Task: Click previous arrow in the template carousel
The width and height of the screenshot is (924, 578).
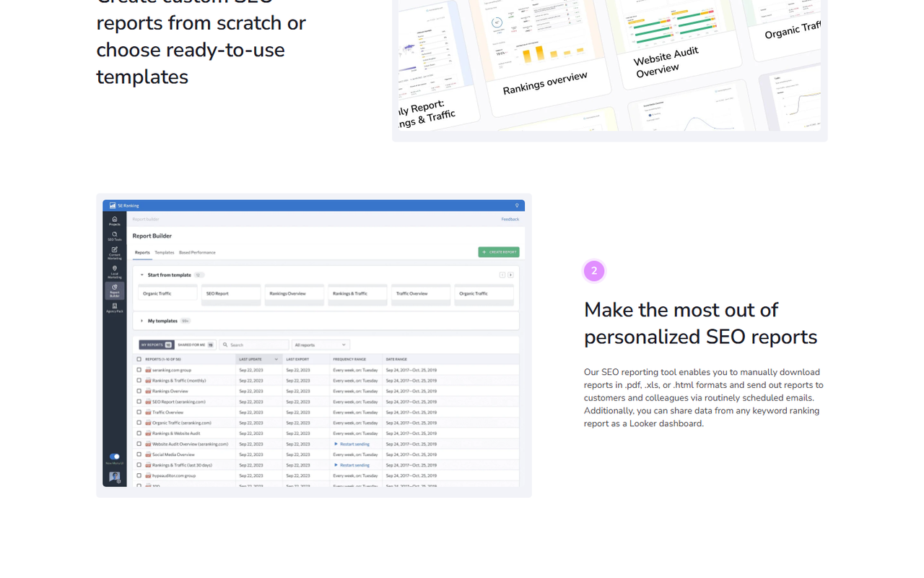Action: point(502,275)
